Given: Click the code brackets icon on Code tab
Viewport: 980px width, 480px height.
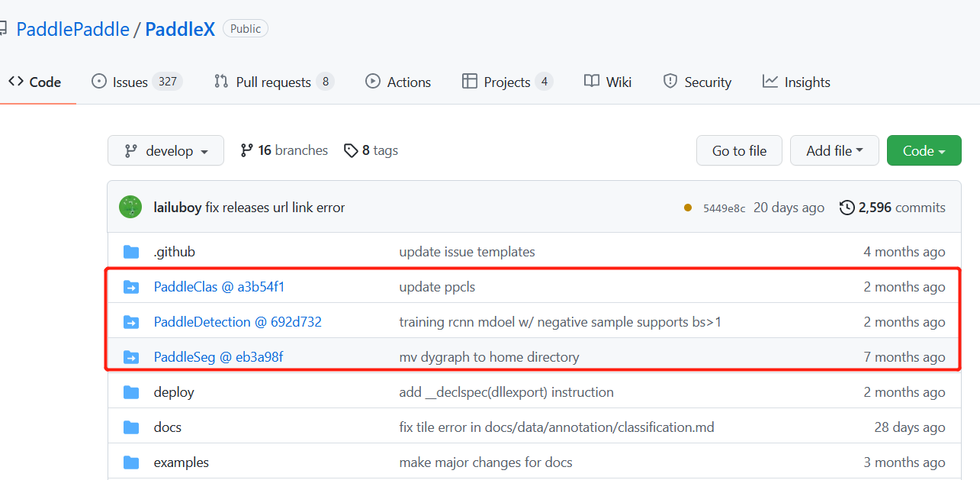Looking at the screenshot, I should coord(17,82).
